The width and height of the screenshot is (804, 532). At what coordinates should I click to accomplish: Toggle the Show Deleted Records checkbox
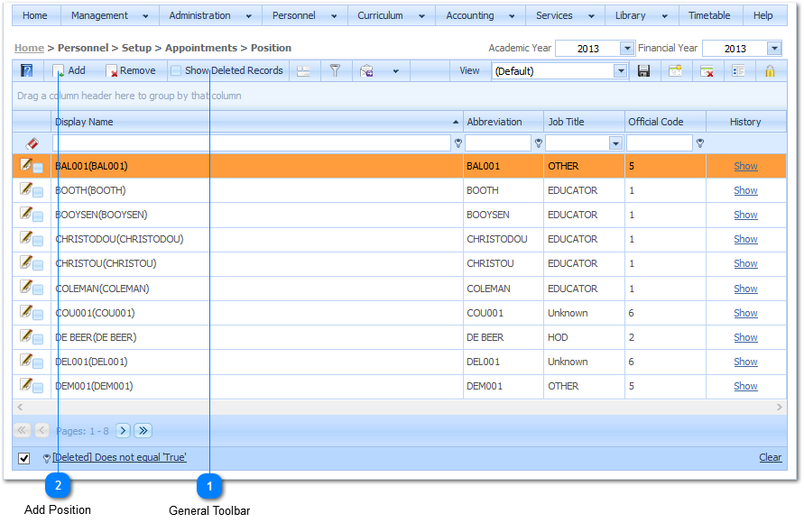176,70
